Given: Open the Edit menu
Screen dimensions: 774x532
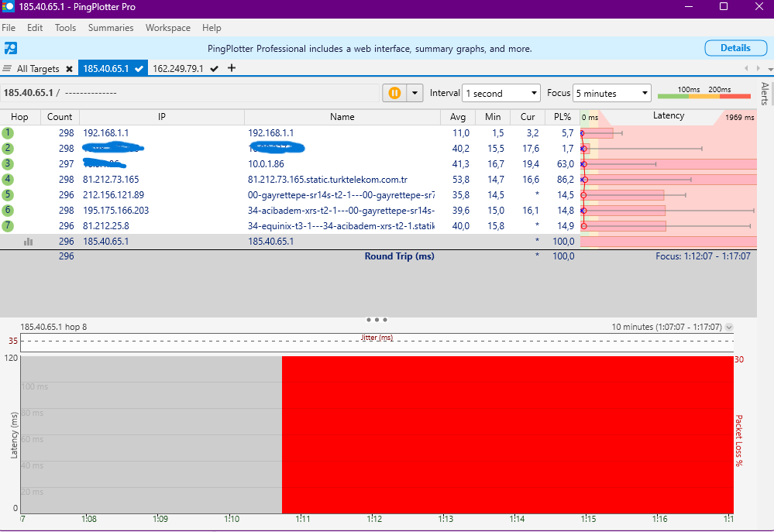Looking at the screenshot, I should (x=35, y=28).
